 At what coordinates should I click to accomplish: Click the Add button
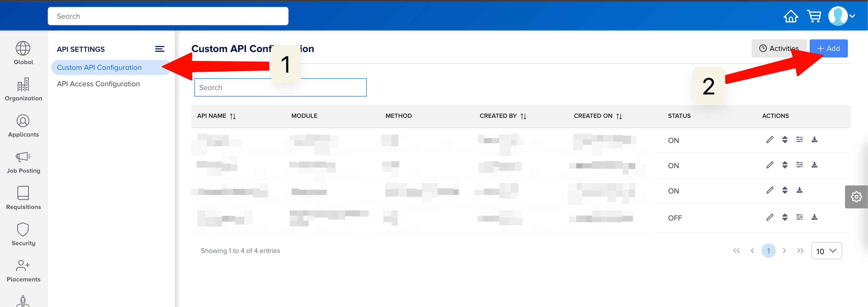pyautogui.click(x=828, y=49)
